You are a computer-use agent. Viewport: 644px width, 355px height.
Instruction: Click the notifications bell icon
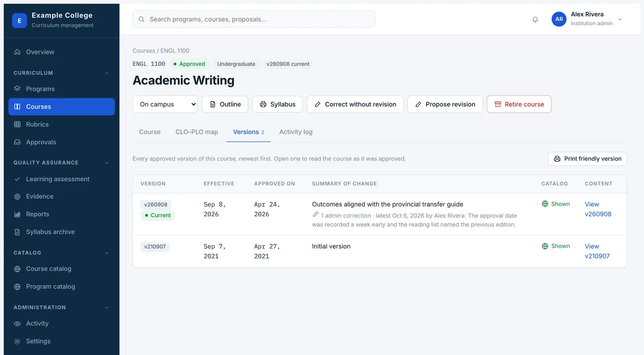(x=535, y=20)
